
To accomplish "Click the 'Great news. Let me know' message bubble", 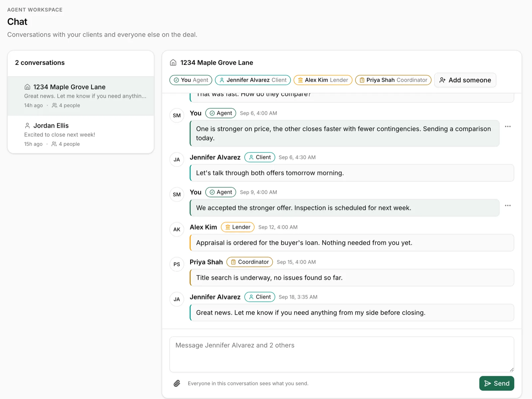I will tap(352, 313).
